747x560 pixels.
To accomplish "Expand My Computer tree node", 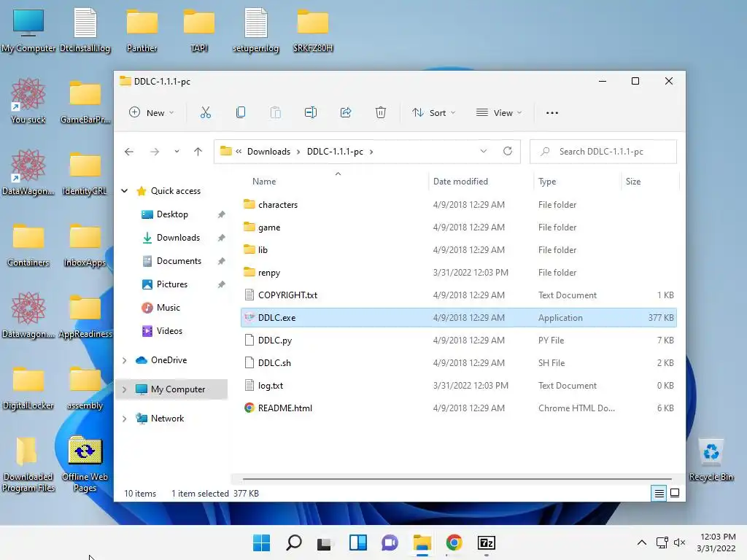I will pyautogui.click(x=124, y=389).
